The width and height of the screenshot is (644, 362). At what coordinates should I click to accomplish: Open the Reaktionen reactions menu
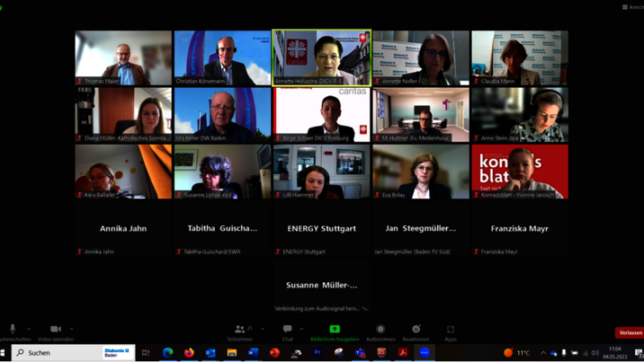point(416,330)
